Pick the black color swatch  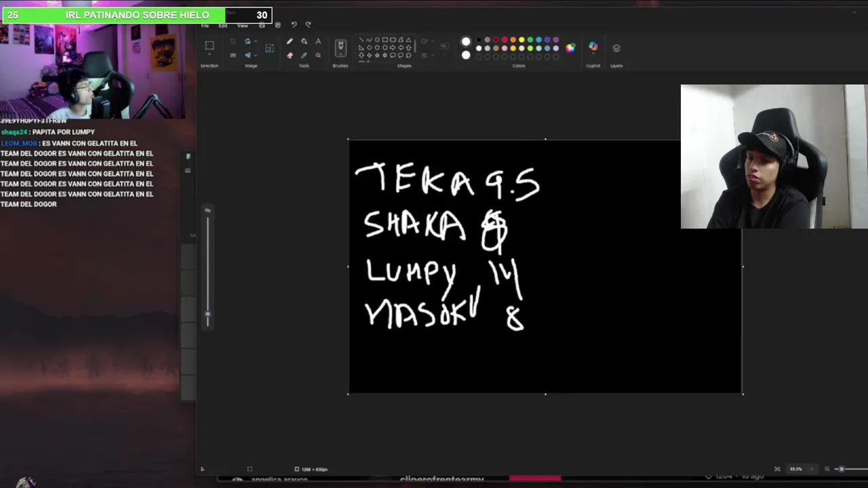(479, 39)
